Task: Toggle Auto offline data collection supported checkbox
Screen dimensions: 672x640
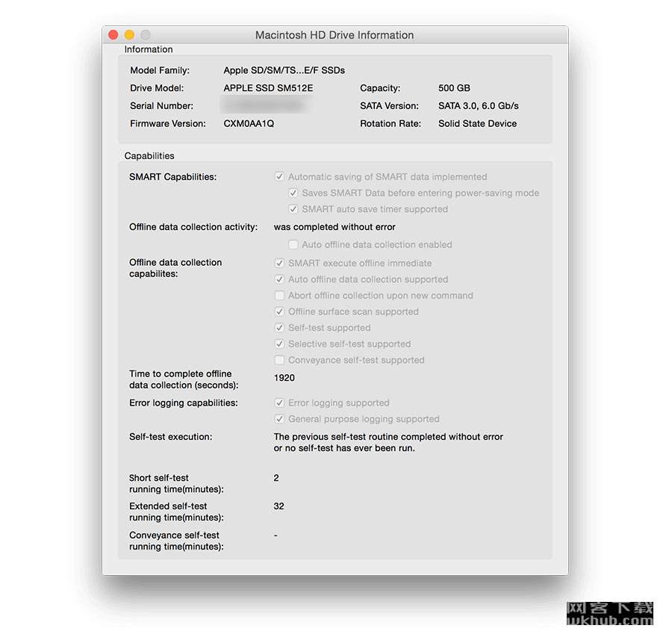Action: tap(279, 279)
